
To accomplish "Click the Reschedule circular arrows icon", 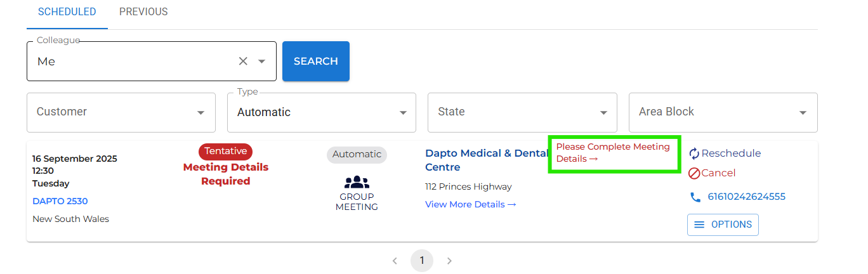I will 694,153.
